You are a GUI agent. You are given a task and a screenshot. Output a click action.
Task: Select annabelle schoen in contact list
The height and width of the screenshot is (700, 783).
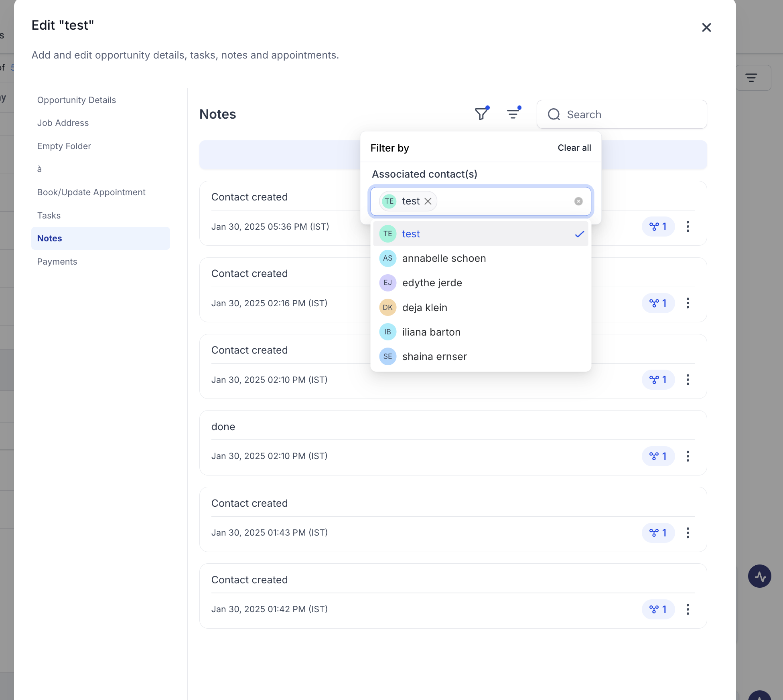[444, 259]
